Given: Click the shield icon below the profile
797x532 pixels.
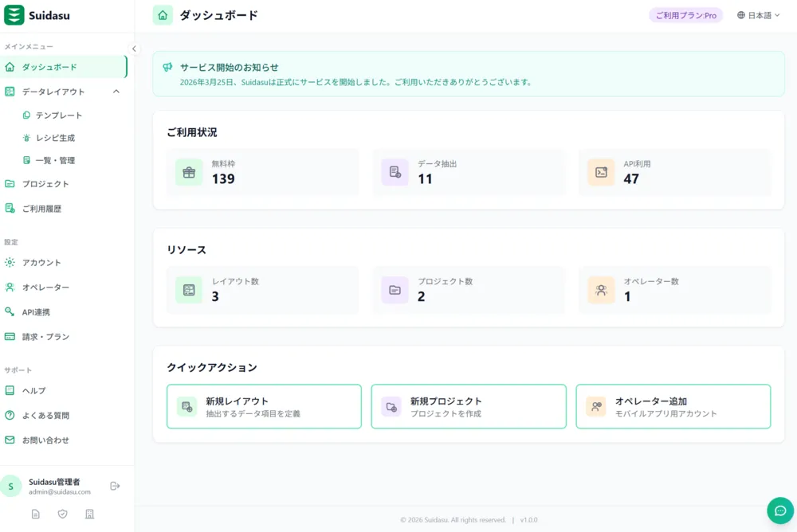Looking at the screenshot, I should 62,514.
